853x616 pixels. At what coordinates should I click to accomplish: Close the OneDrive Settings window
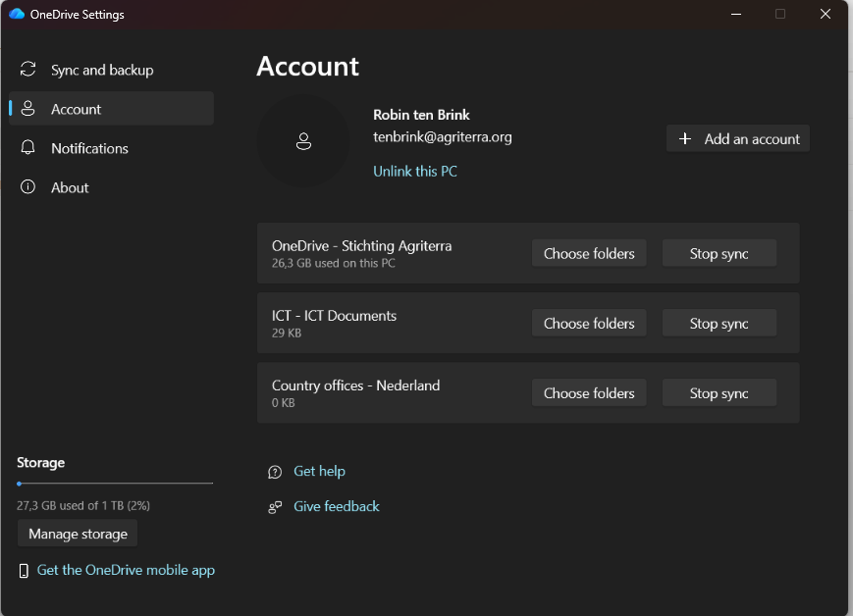click(826, 14)
